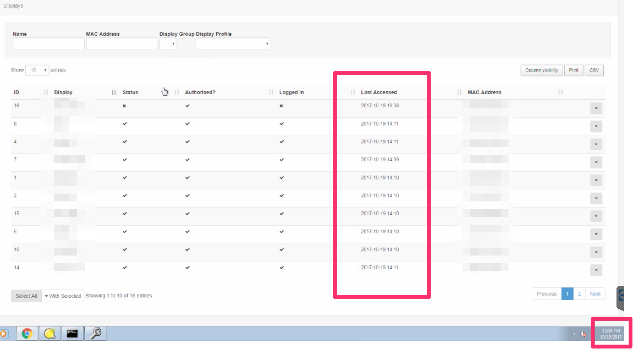This screenshot has height=360, width=644.
Task: Export the table as CSV
Action: pos(594,70)
